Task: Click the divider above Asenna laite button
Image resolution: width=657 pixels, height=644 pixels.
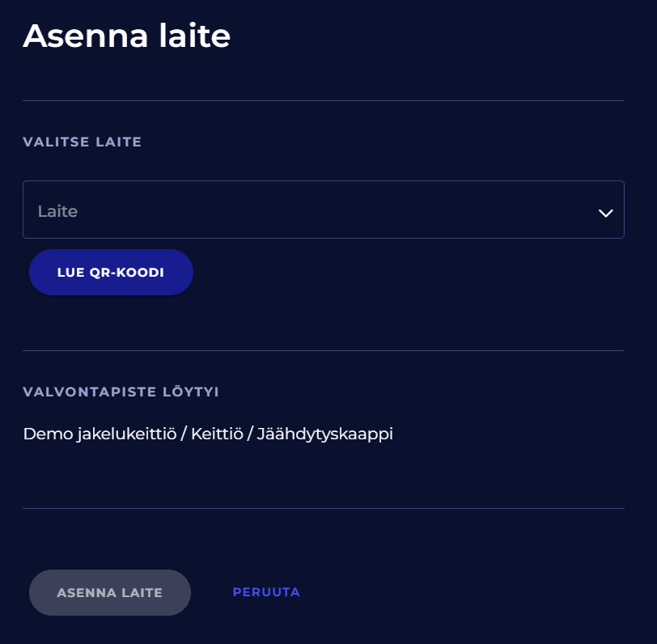Action: pyautogui.click(x=324, y=509)
